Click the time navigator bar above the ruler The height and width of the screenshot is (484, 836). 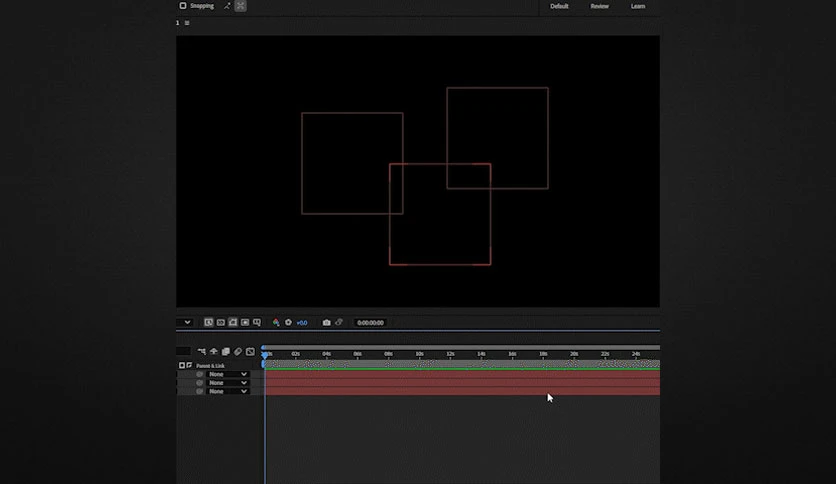click(462, 348)
